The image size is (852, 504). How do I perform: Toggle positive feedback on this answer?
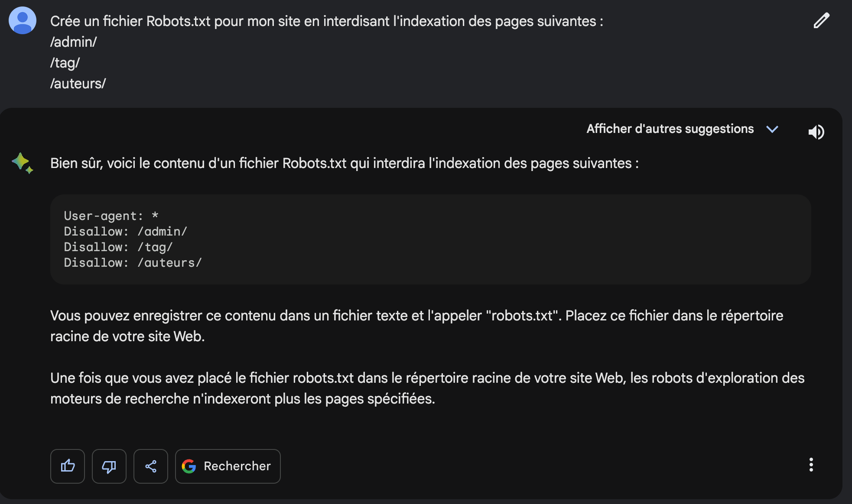pos(67,466)
